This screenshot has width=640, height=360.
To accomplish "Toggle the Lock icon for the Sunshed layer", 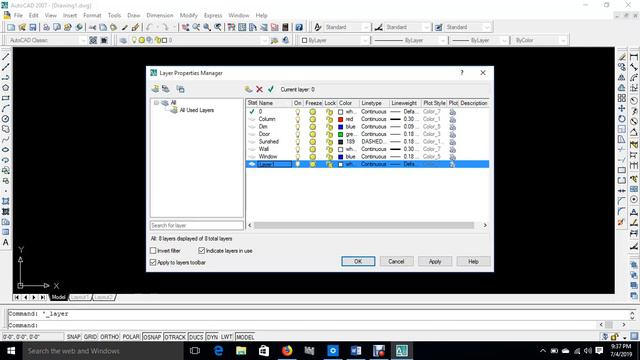I will pyautogui.click(x=329, y=142).
